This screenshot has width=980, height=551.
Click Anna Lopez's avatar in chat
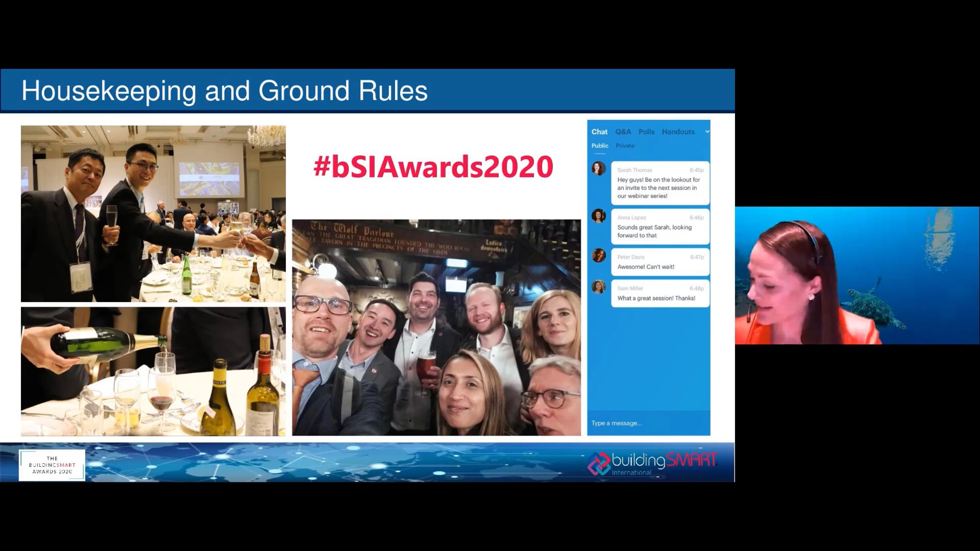(599, 216)
